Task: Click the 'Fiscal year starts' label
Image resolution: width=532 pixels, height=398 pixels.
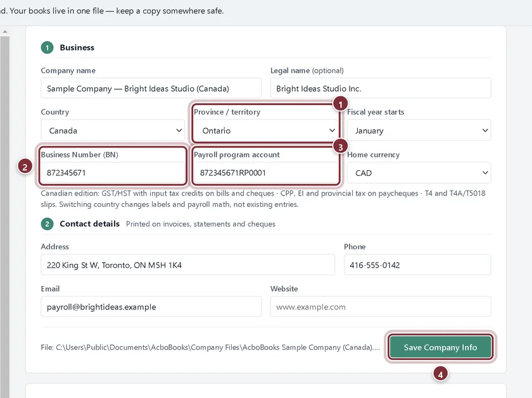Action: 376,112
